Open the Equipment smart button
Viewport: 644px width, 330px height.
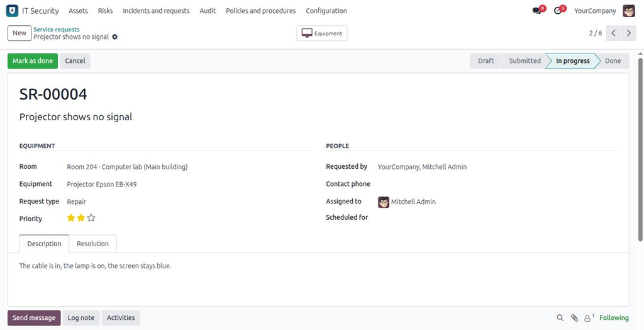tap(322, 33)
